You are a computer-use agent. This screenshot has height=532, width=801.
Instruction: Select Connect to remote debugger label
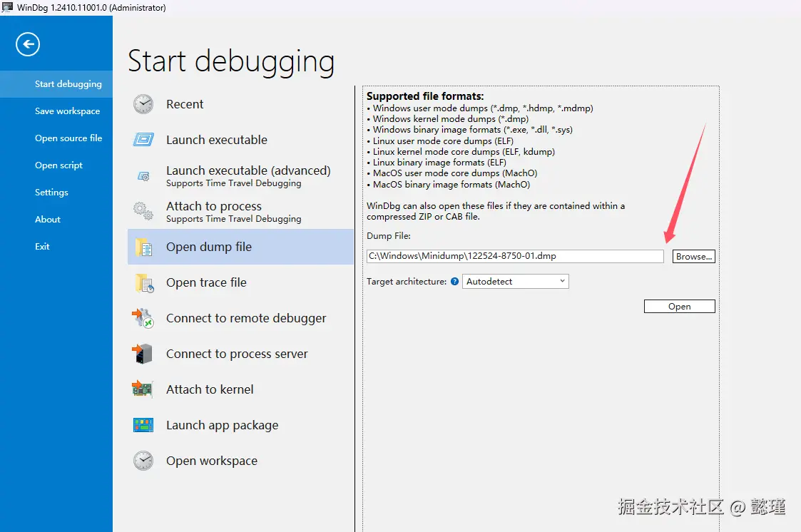[246, 318]
